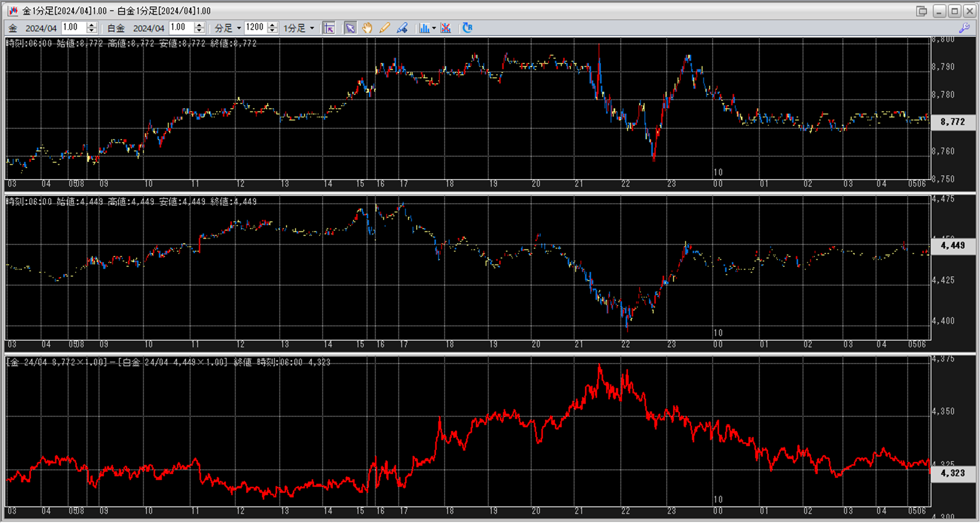Select the pencil drawing tool
The image size is (980, 523).
coord(384,28)
